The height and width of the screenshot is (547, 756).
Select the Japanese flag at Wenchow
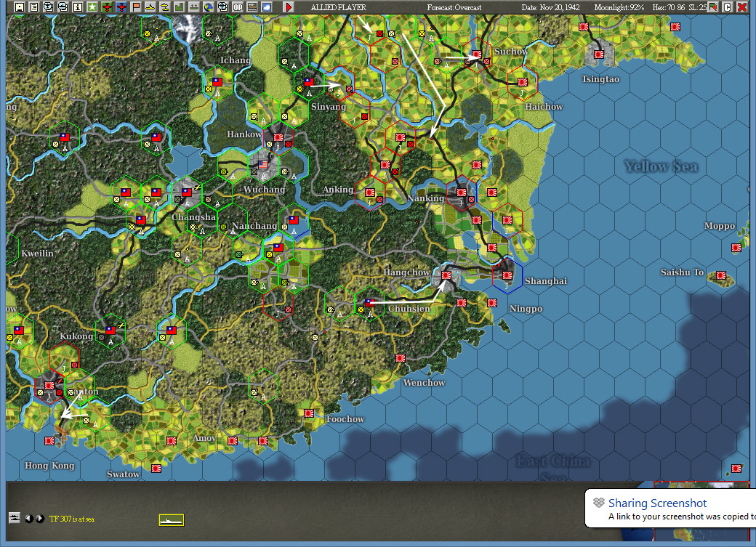click(401, 358)
